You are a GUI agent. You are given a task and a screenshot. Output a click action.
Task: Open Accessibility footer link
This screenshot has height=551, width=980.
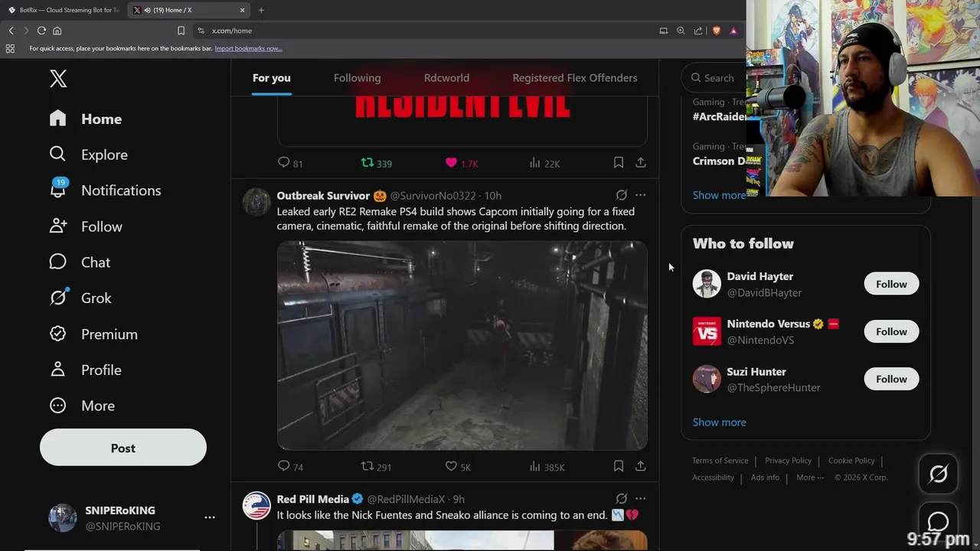click(x=713, y=478)
